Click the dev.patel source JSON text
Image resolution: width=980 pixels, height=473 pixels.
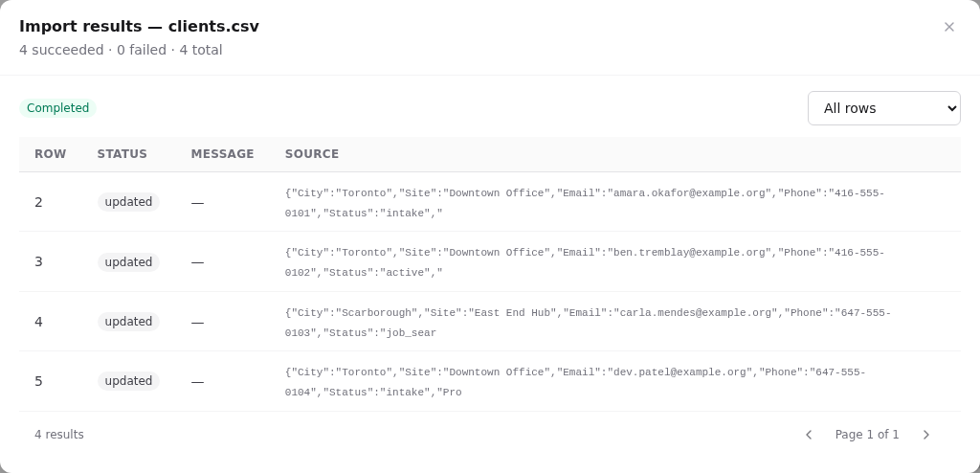[575, 382]
